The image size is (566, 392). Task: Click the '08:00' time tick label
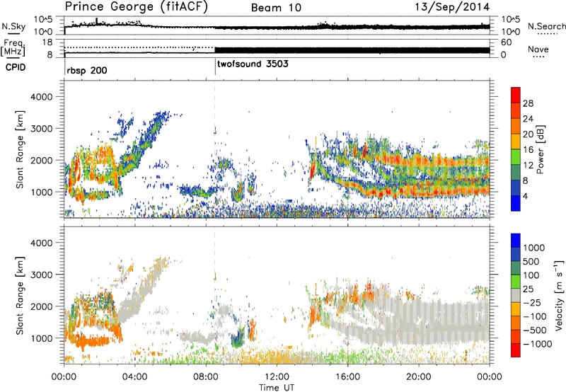[x=206, y=377]
